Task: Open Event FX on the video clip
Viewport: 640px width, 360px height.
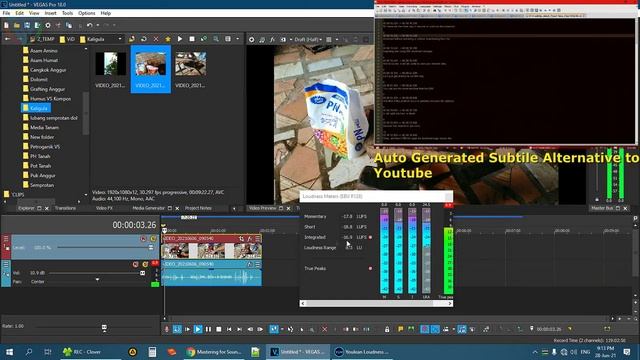Action: [249, 238]
